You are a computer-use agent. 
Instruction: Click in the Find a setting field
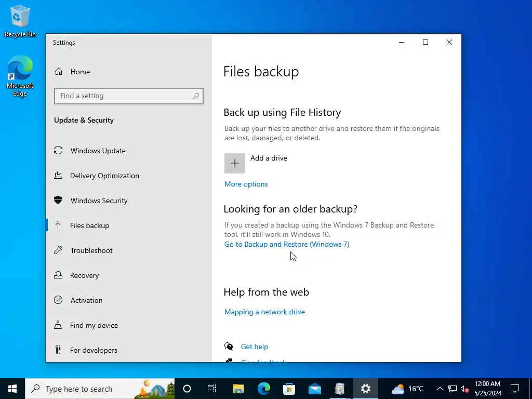coord(129,96)
